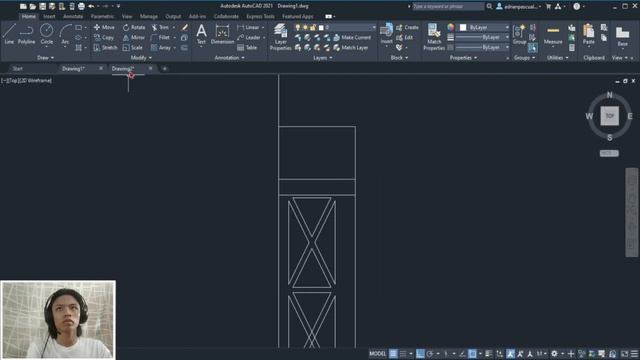Expand the Layers panel
This screenshot has height=360, width=640.
(322, 58)
